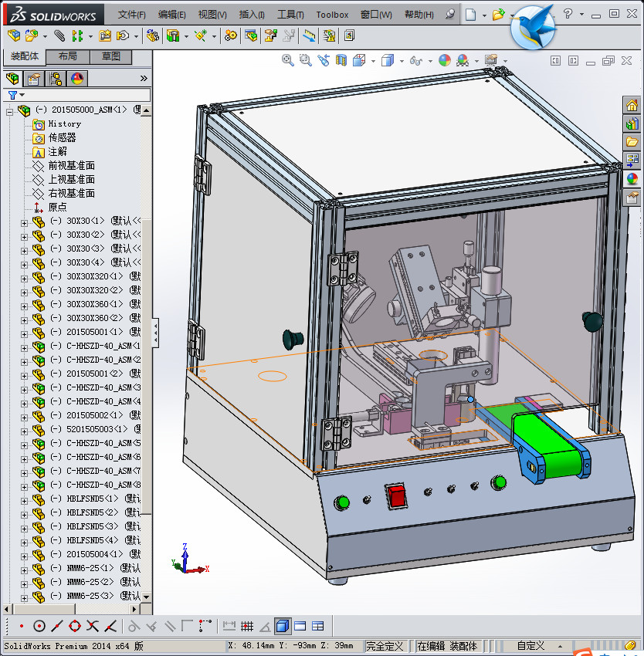The image size is (644, 656).
Task: Open the 编辑(E) menu
Action: [171, 15]
